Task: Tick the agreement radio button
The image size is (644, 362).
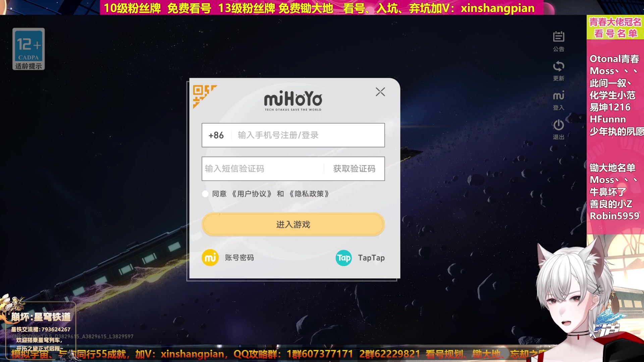Action: (205, 194)
